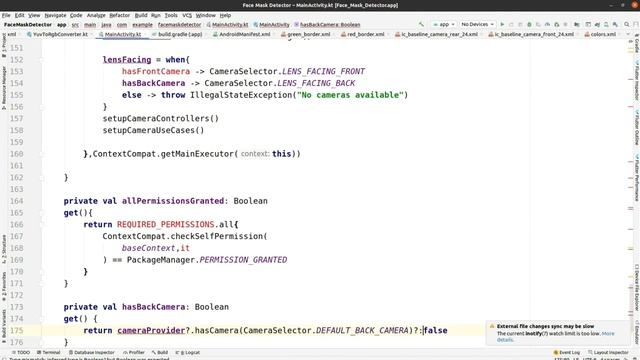This screenshot has height=360, width=640.
Task: Open the Profile app icon in the toolbar
Action: [547, 24]
